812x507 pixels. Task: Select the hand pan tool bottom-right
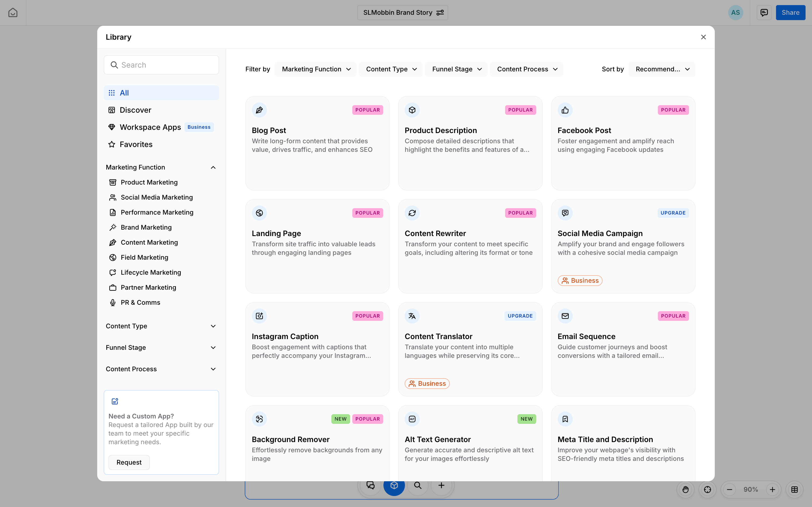tap(686, 489)
